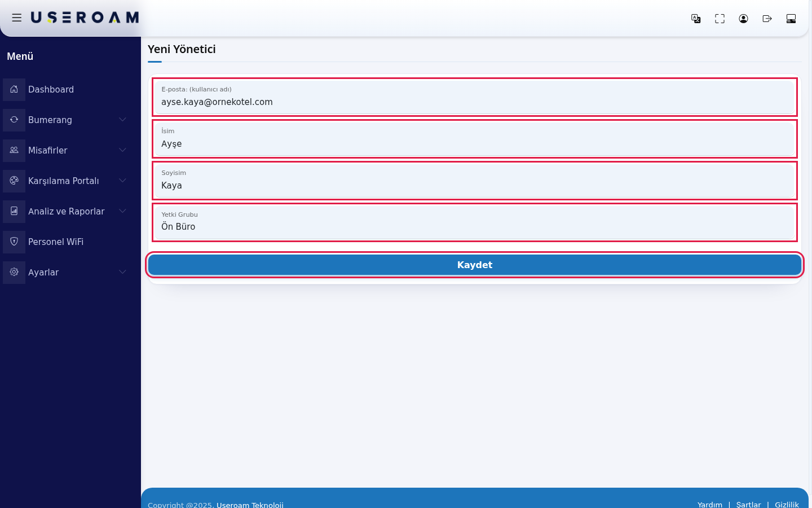Click the device/computer icon in header
The width and height of the screenshot is (812, 508).
791,19
